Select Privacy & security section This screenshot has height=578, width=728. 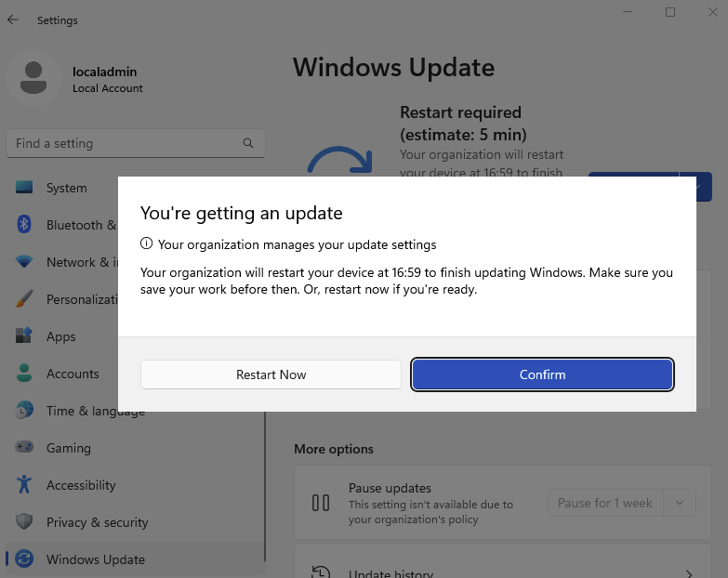[98, 522]
